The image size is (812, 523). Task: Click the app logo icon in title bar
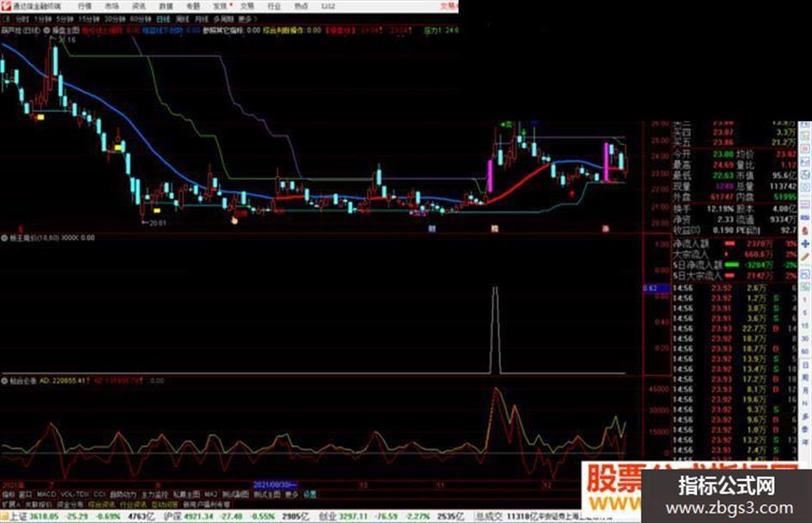pos(6,6)
